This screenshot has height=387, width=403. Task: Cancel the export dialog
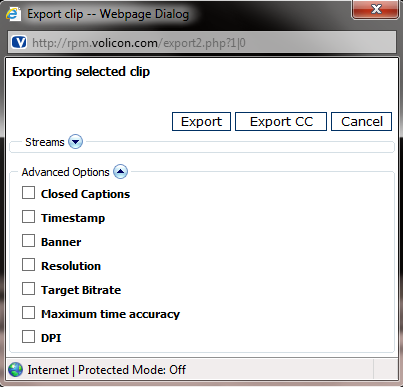click(361, 121)
